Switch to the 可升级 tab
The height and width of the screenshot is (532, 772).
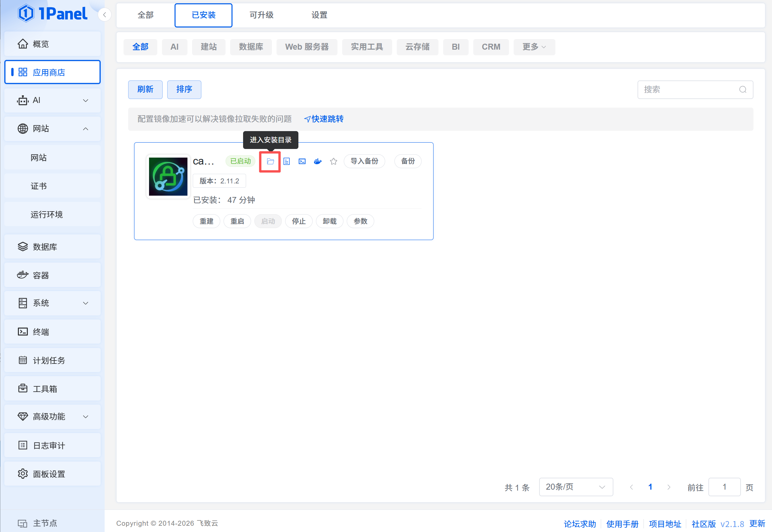(x=261, y=15)
